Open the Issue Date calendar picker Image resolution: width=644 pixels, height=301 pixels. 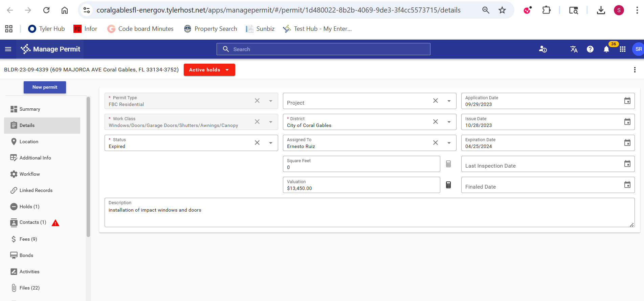coord(627,122)
